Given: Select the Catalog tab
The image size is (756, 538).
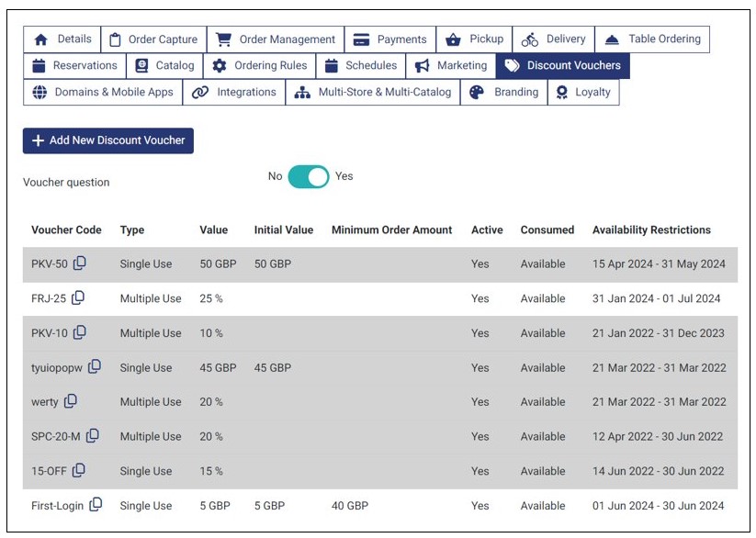Looking at the screenshot, I should (165, 65).
